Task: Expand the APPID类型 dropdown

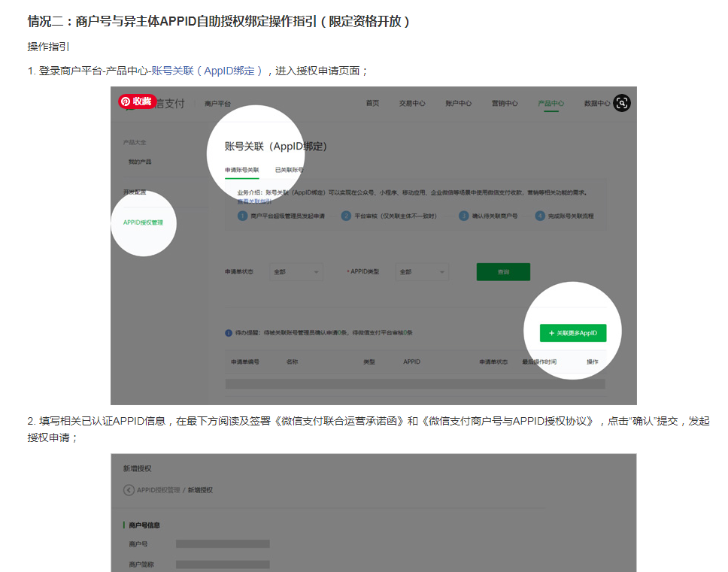Action: coord(422,272)
